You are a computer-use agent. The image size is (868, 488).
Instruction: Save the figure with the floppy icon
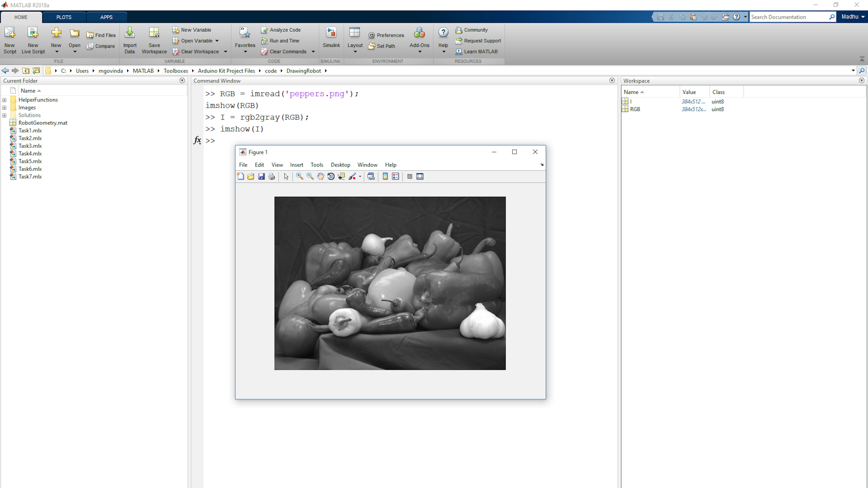tap(261, 176)
